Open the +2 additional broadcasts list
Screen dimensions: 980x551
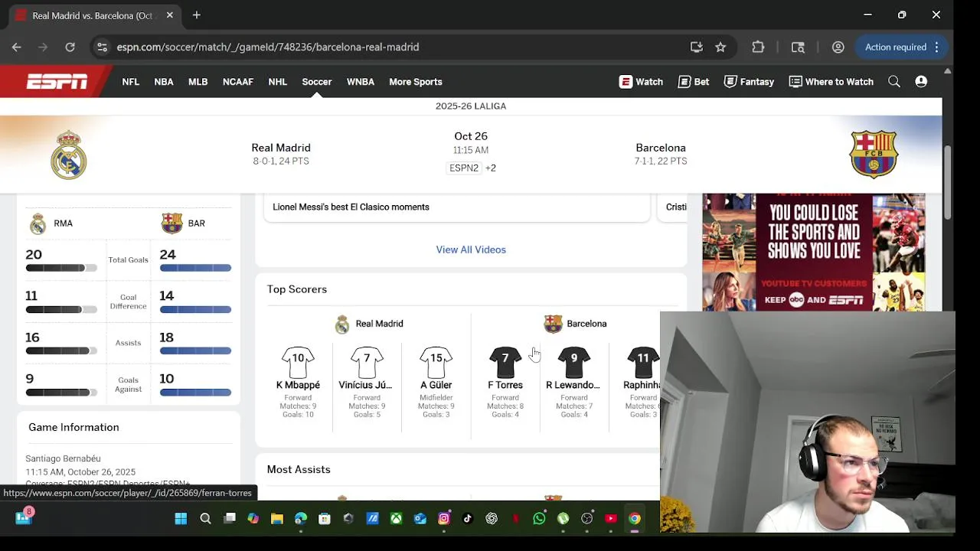coord(491,168)
